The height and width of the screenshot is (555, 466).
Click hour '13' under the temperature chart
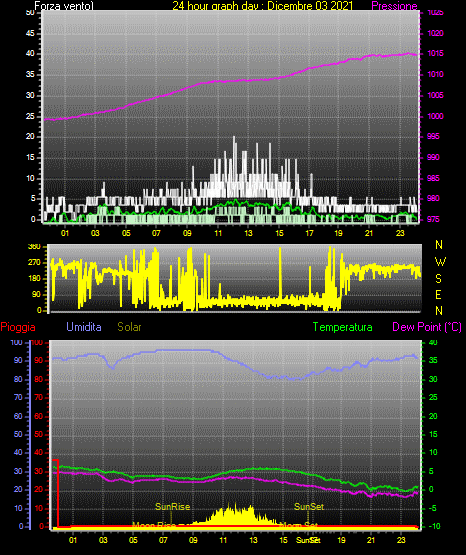click(x=253, y=540)
